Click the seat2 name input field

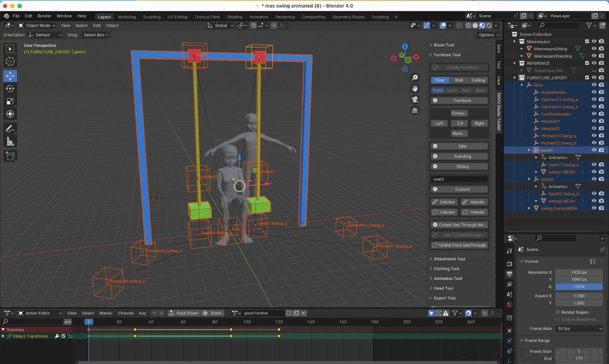coord(460,179)
